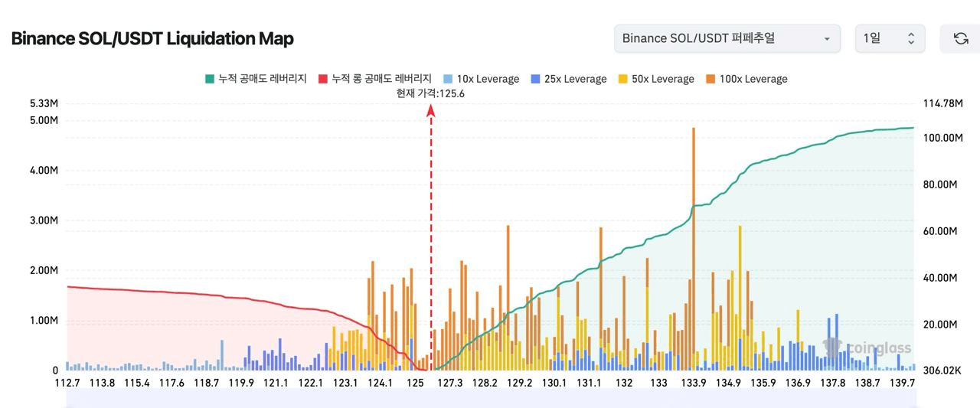Click the 112.7 x-axis price label
This screenshot has height=408, width=980.
coord(67,383)
